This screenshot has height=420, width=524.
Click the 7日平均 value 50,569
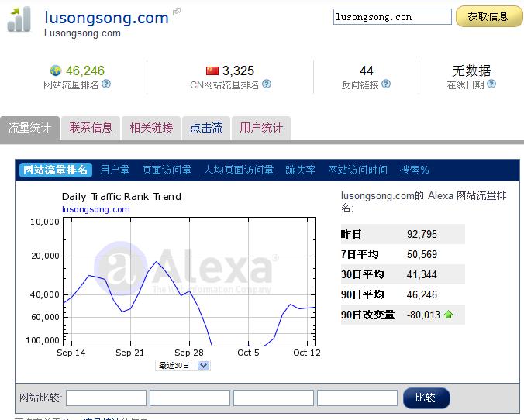[x=422, y=254]
